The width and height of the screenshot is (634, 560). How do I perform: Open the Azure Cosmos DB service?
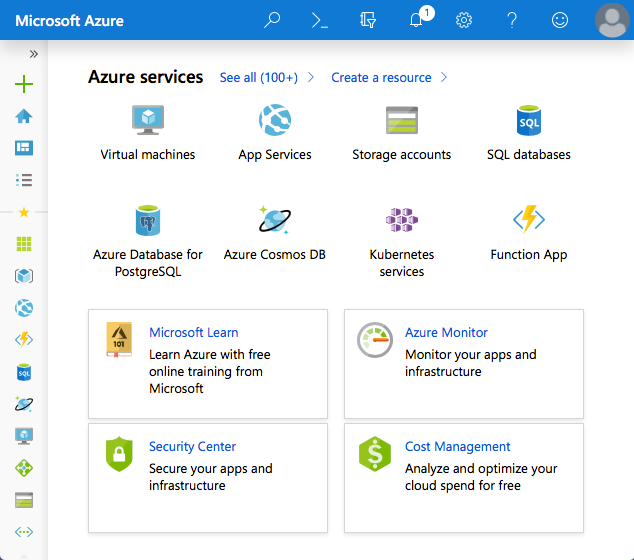pos(274,220)
